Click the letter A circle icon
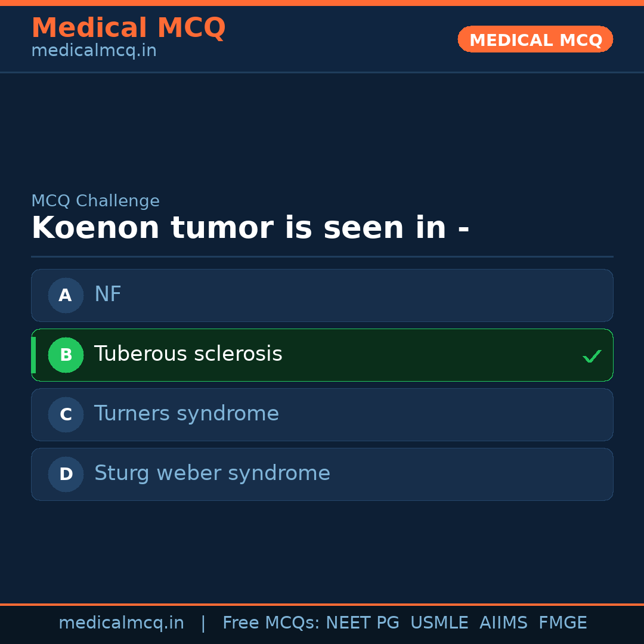Viewport: 644px width, 644px height. tap(66, 295)
